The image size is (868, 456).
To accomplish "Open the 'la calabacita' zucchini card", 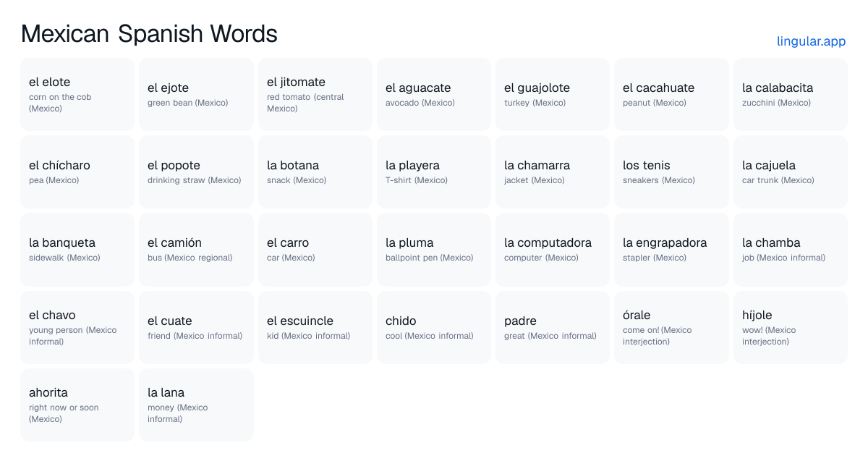I will pyautogui.click(x=791, y=95).
